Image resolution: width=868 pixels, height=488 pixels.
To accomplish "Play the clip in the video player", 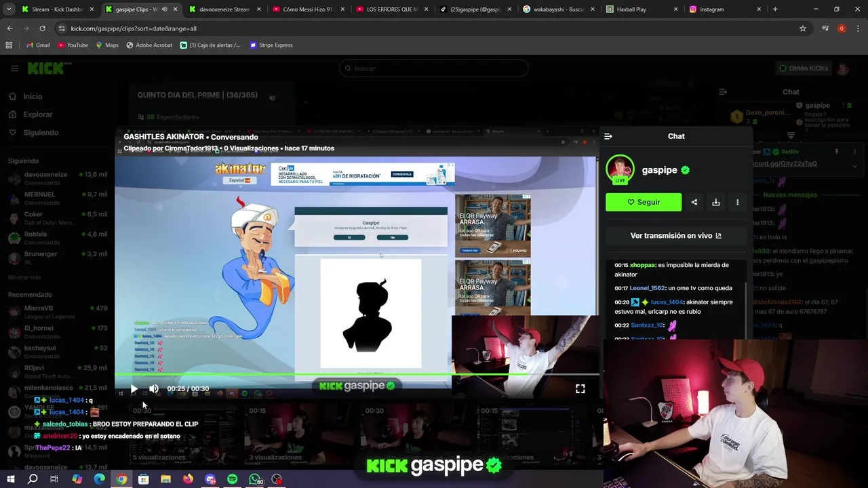I will [x=134, y=389].
